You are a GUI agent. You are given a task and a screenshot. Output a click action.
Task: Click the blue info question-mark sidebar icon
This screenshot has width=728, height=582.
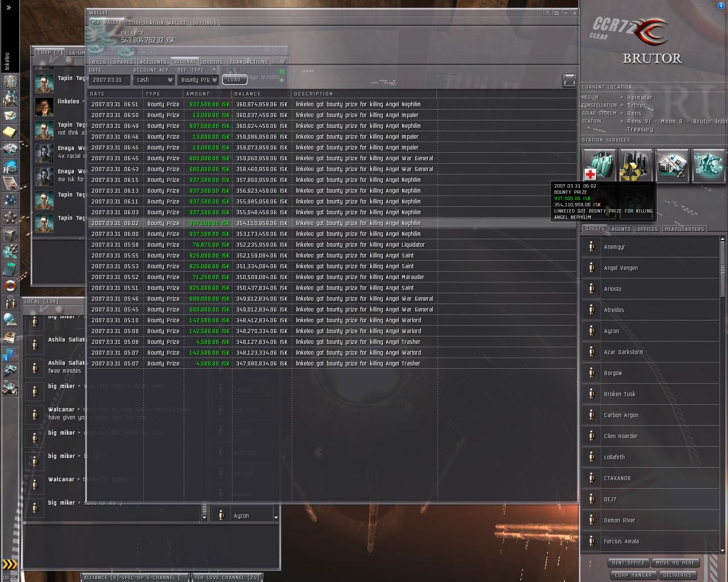[10, 355]
